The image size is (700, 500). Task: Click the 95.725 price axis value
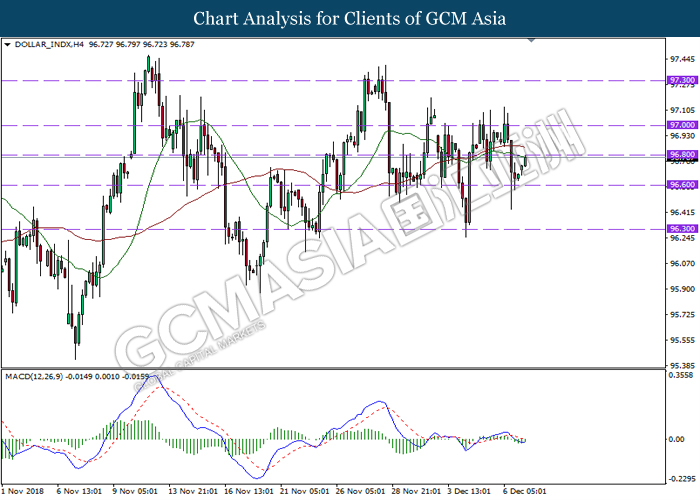[683, 315]
